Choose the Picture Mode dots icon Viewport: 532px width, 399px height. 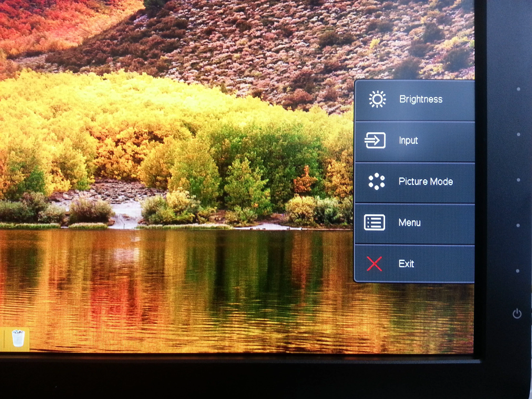pos(377,181)
